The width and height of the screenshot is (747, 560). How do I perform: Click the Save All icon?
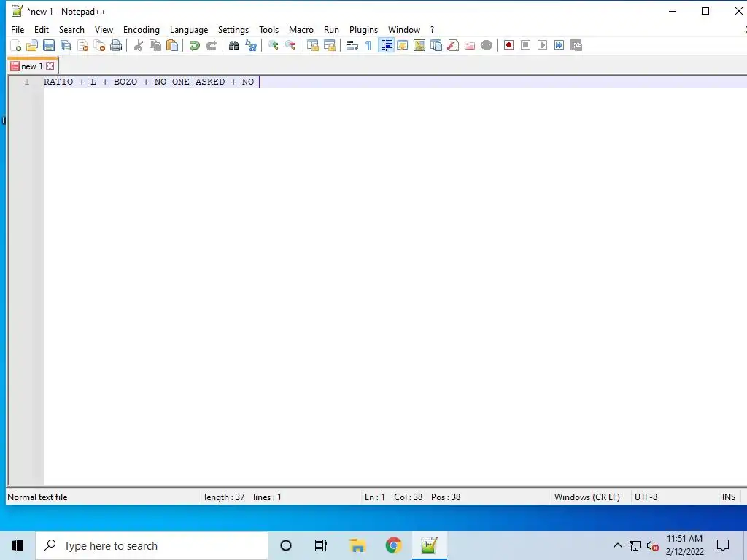click(x=65, y=45)
